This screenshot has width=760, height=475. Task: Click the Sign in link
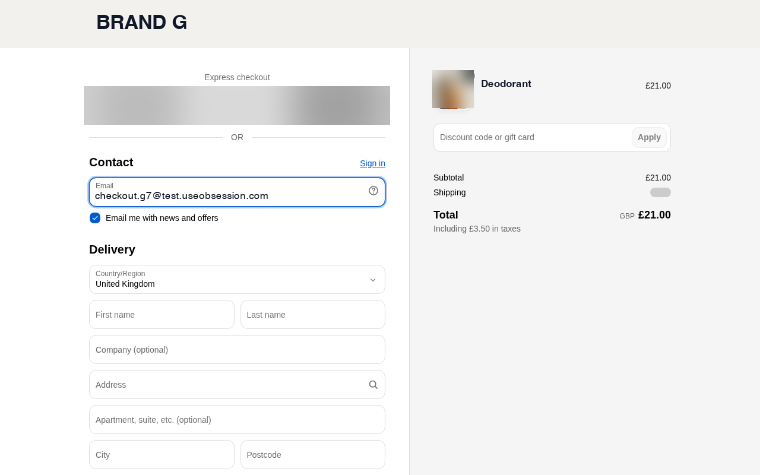[x=372, y=163]
